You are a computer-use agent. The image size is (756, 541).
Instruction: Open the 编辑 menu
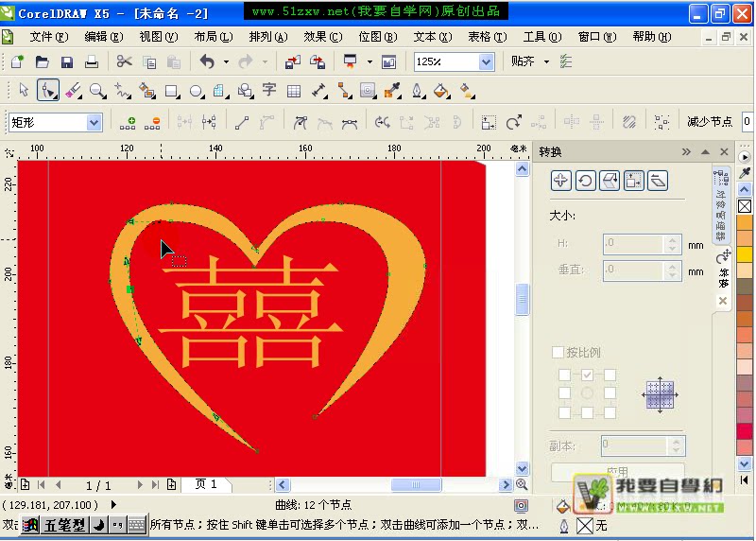104,37
